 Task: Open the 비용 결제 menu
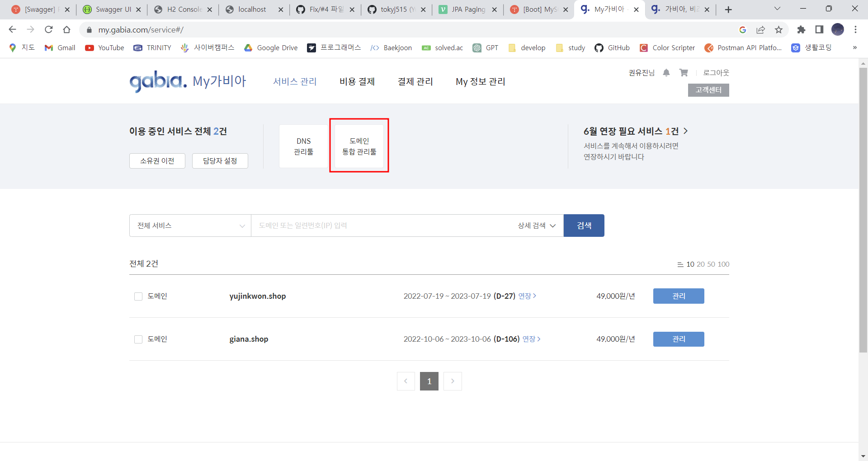(357, 81)
